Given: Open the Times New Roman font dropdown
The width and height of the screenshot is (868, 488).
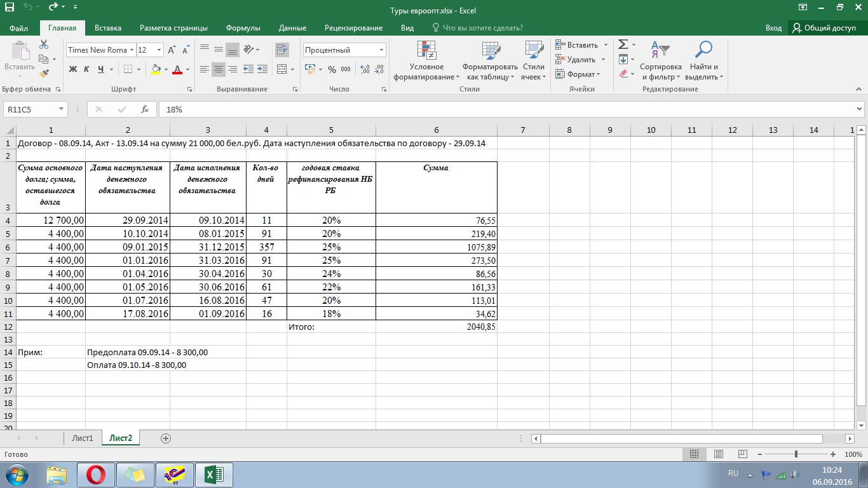Looking at the screenshot, I should (132, 50).
